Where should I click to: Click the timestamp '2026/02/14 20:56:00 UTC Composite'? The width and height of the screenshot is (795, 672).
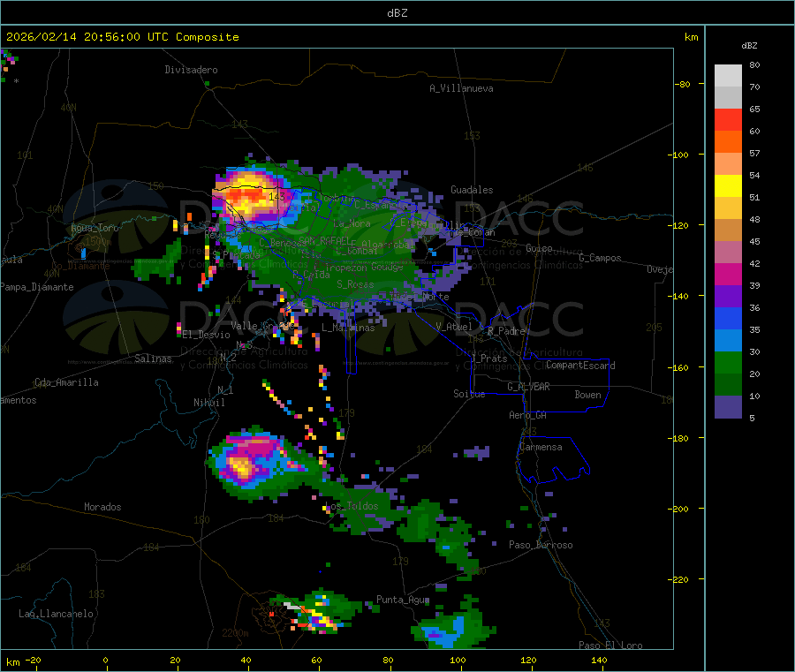(x=122, y=37)
